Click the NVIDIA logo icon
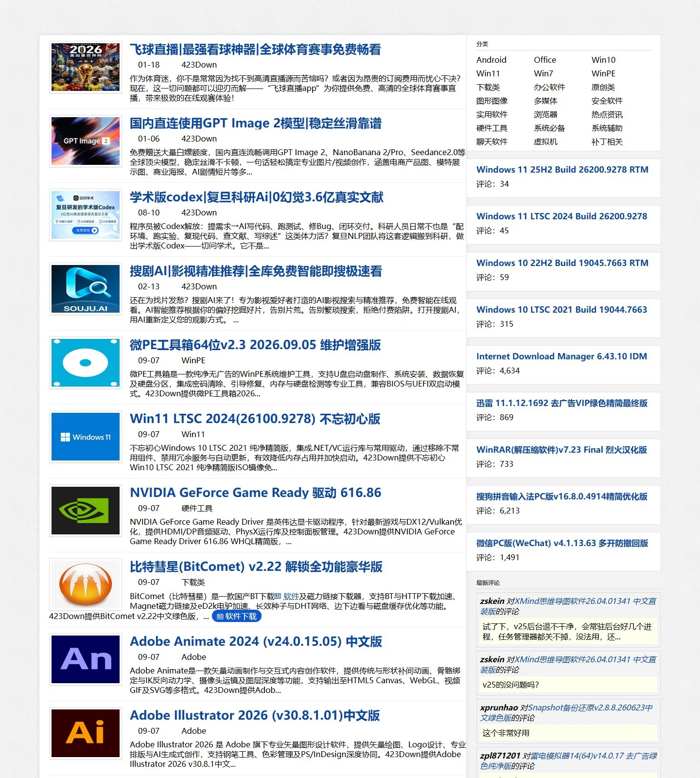The image size is (700, 778). 86,511
